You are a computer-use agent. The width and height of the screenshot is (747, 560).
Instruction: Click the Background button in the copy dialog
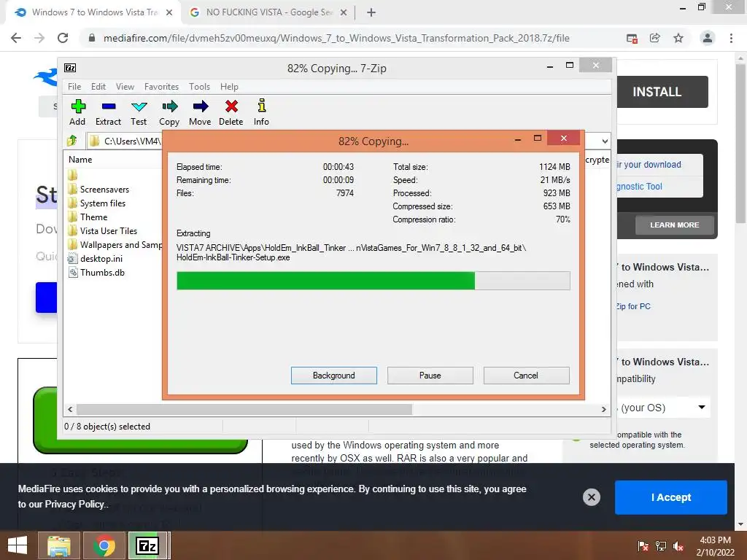click(334, 376)
